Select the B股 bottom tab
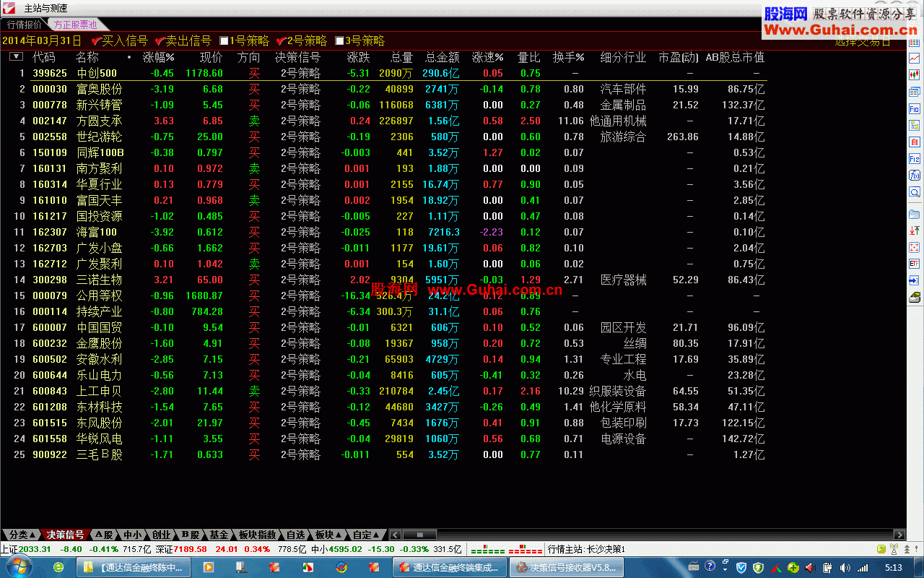924x578 pixels. [x=190, y=535]
